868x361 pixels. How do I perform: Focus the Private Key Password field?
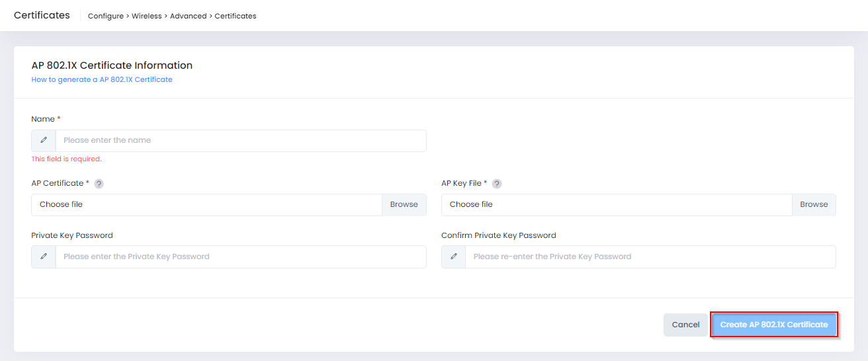click(241, 257)
